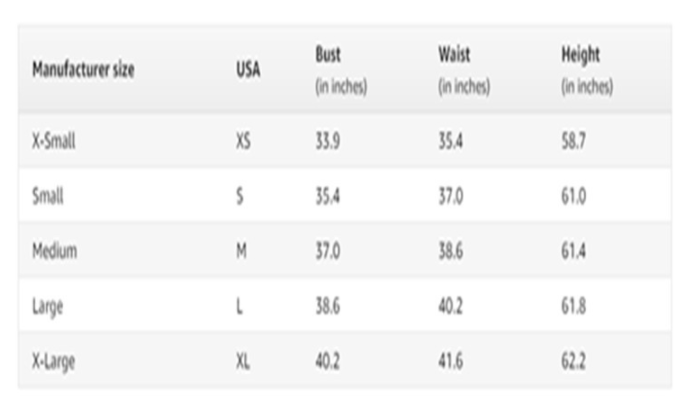684x401 pixels.
Task: Click the Manufacturer size column header
Action: tap(84, 70)
